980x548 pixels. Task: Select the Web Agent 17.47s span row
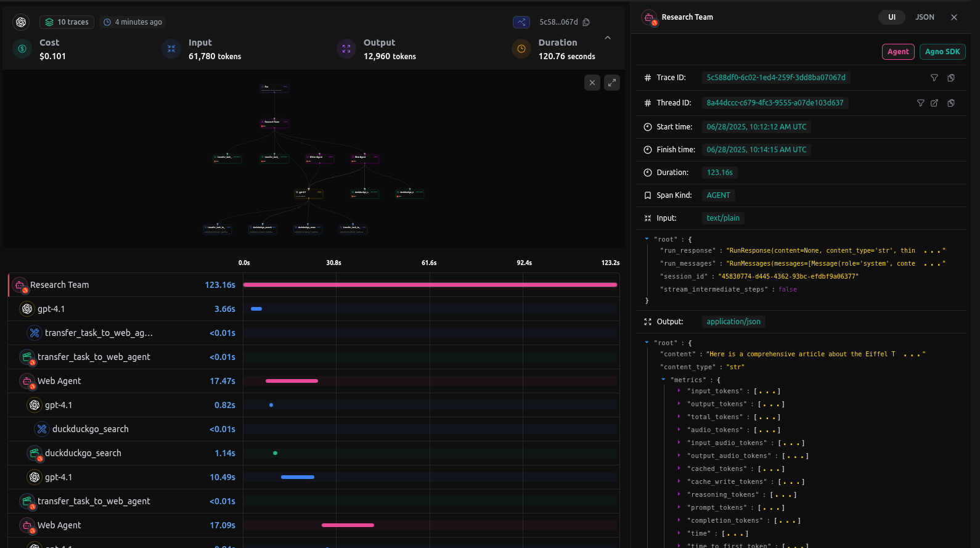[x=123, y=381]
